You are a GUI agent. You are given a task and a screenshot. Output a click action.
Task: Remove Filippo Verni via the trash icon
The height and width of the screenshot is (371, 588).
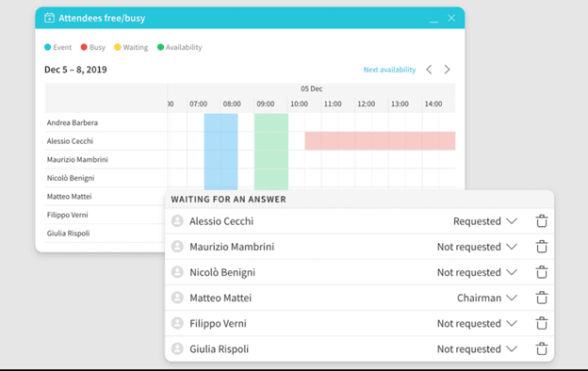541,323
